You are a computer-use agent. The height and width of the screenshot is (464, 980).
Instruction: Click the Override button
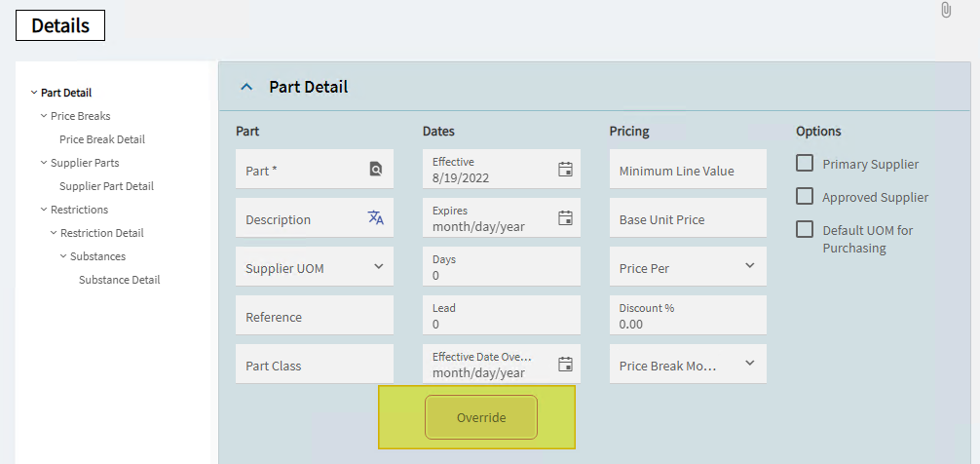481,418
